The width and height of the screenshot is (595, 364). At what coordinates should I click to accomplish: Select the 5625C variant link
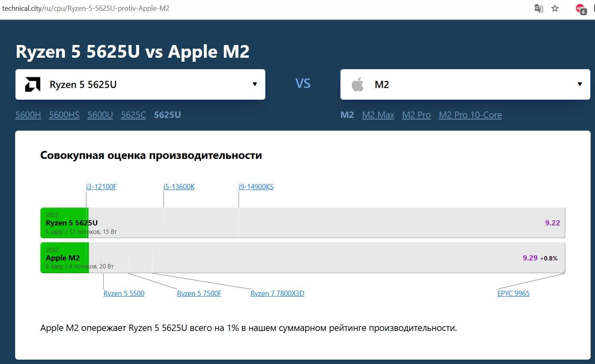tap(133, 115)
